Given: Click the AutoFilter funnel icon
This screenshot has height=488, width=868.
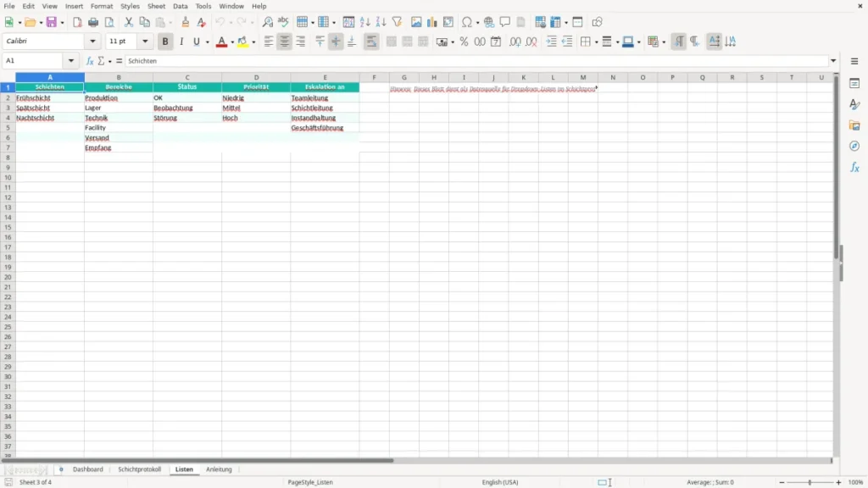Looking at the screenshot, I should click(x=397, y=22).
